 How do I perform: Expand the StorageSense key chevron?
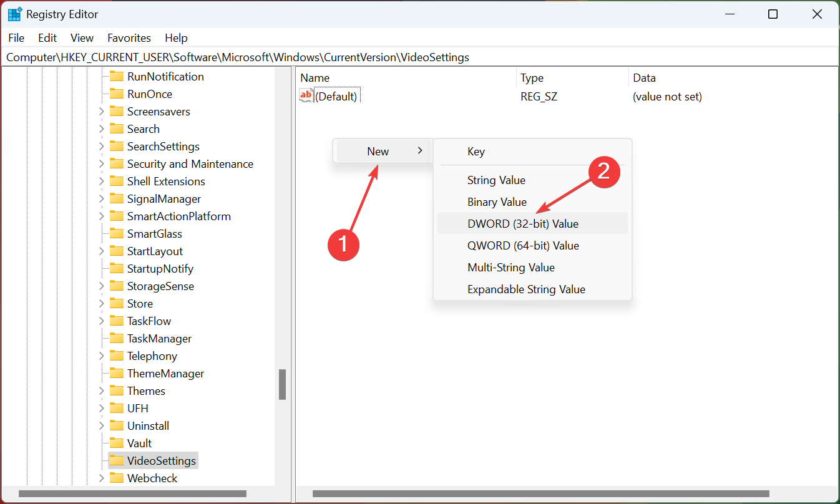[x=101, y=286]
